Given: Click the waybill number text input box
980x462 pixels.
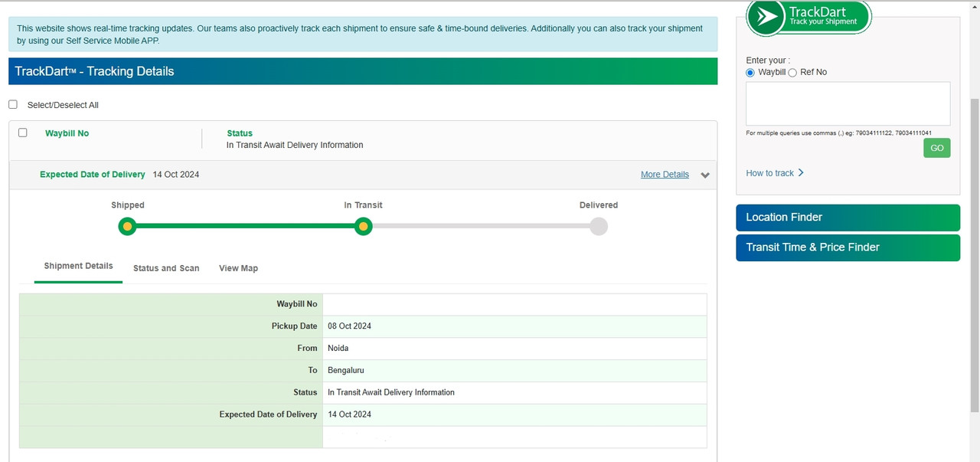Looking at the screenshot, I should pyautogui.click(x=848, y=103).
